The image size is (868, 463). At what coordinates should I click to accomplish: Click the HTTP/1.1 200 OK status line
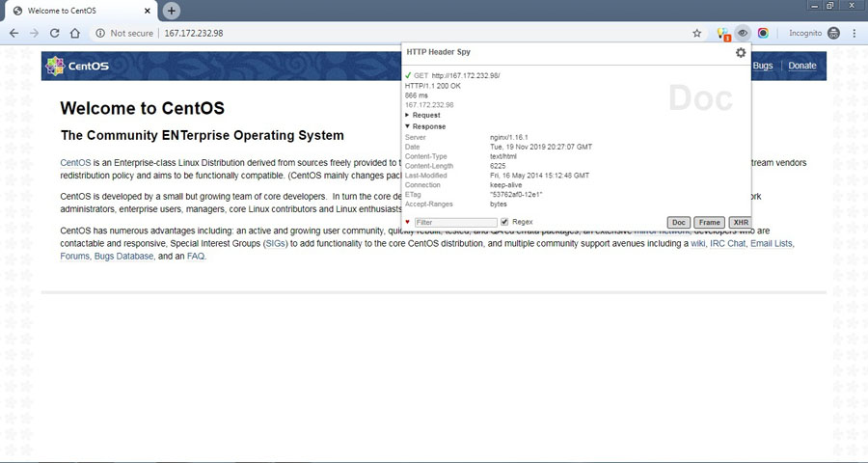click(432, 86)
